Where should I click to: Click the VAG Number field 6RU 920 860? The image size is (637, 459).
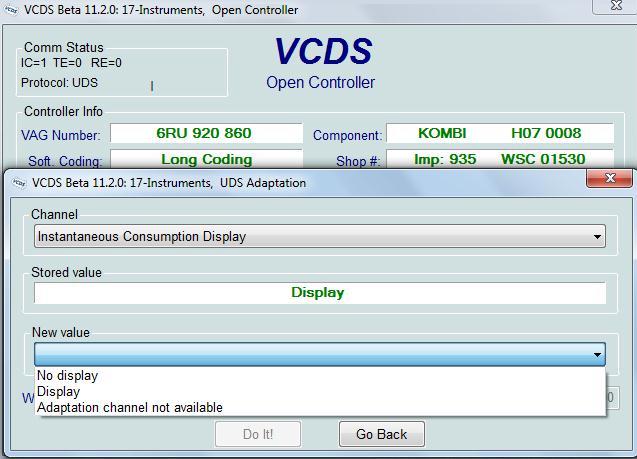[205, 133]
